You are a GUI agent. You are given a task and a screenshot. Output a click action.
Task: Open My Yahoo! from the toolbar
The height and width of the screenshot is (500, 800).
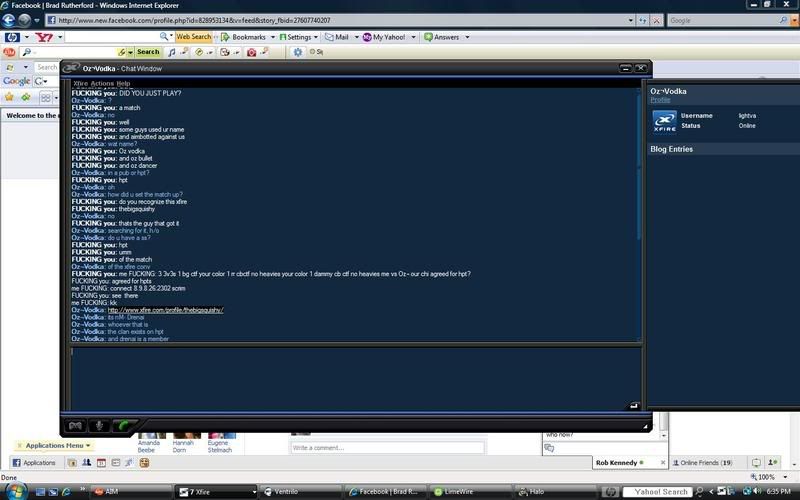point(388,37)
